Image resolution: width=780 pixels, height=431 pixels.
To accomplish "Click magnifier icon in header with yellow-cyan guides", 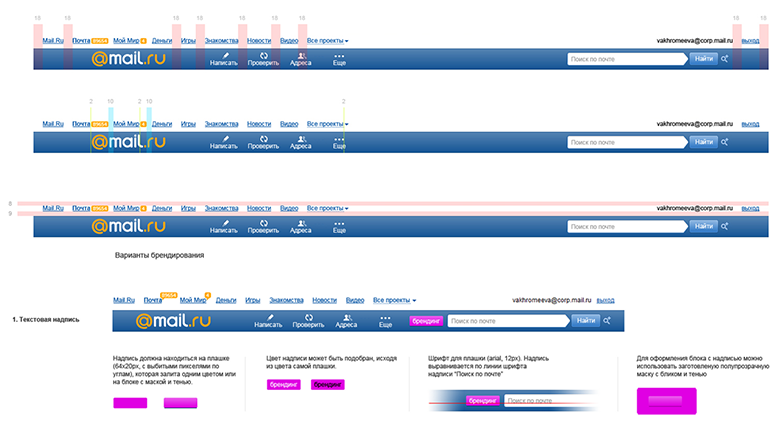I will click(x=725, y=142).
